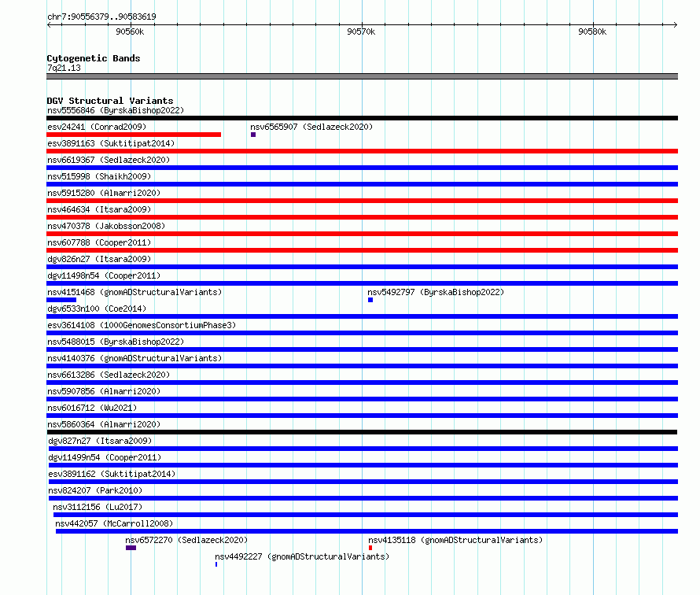Select nsv6016712 (Wu2021) label
This screenshot has height=595, width=700.
click(92, 408)
